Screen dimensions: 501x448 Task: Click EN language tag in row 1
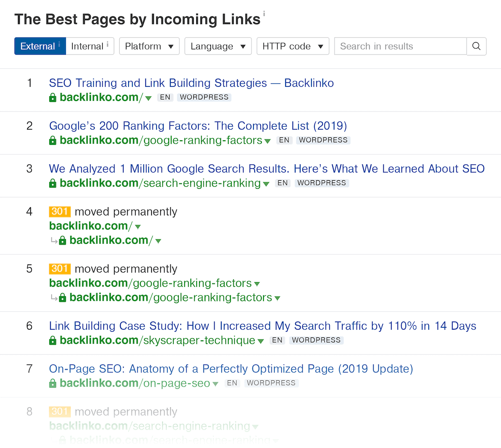(x=165, y=97)
